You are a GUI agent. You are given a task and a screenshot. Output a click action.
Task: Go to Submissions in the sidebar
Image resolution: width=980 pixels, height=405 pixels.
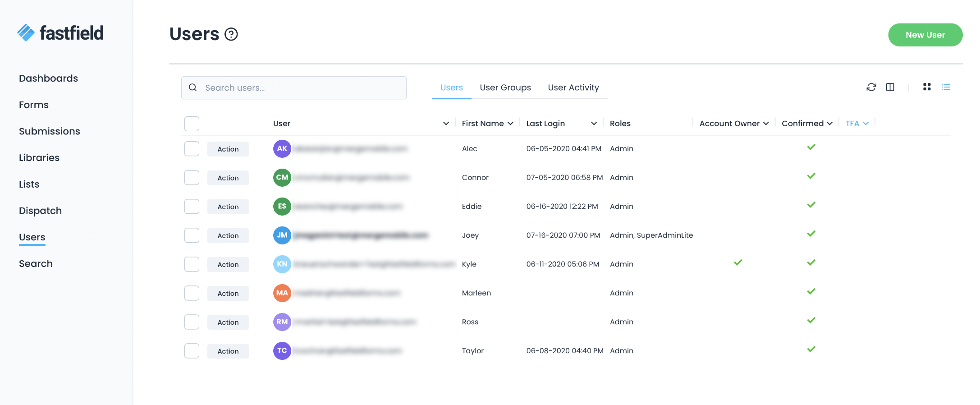tap(50, 131)
